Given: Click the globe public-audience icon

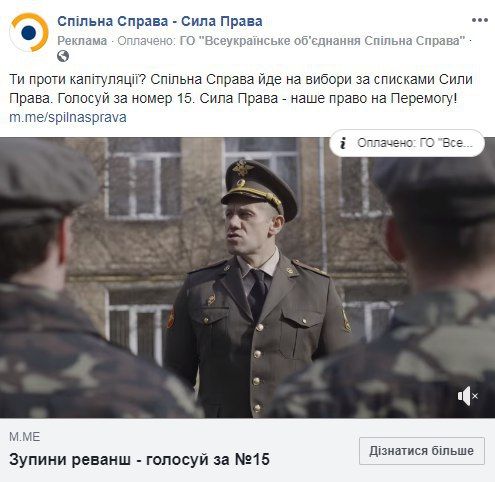Looking at the screenshot, I should [x=63, y=56].
